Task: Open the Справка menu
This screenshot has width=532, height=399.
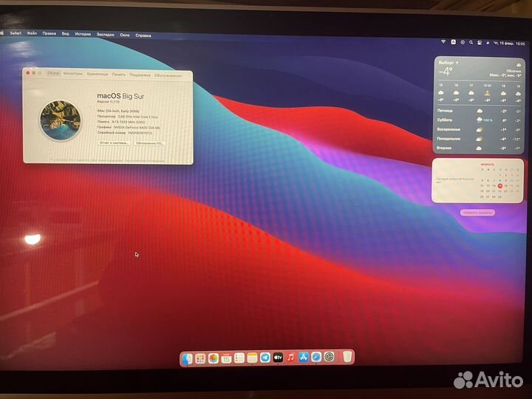Action: point(143,35)
